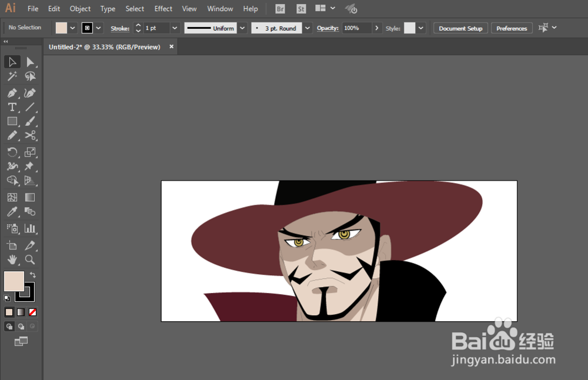588x380 pixels.
Task: Select the Slice tool
Action: [x=30, y=246]
